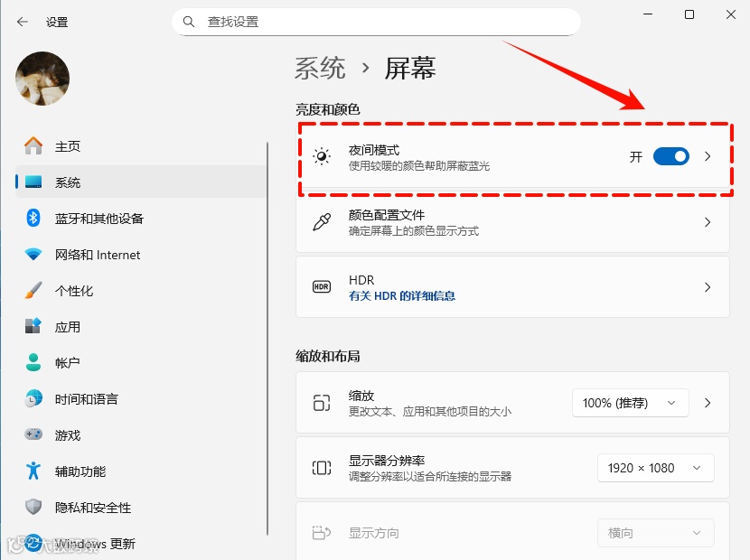Click the 有关 HDR 的详细信息 link

tap(402, 295)
